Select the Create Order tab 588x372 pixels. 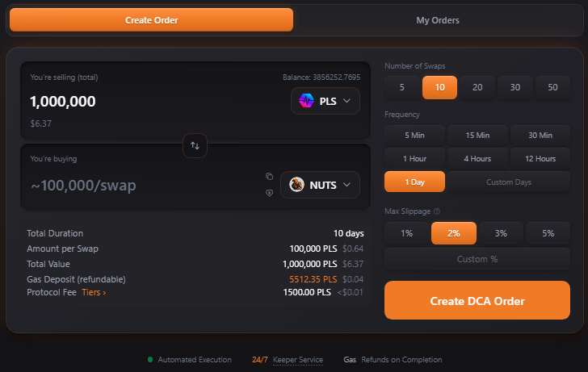(152, 20)
